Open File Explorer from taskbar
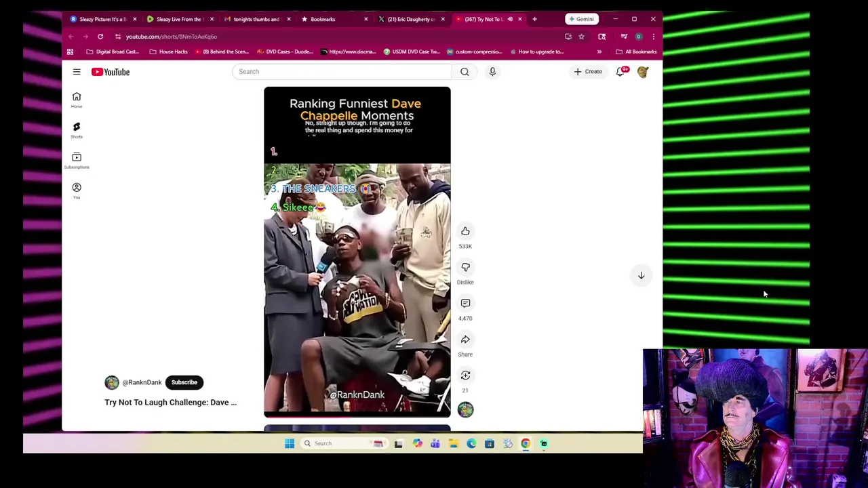Screen dimensions: 868x488 coord(453,443)
